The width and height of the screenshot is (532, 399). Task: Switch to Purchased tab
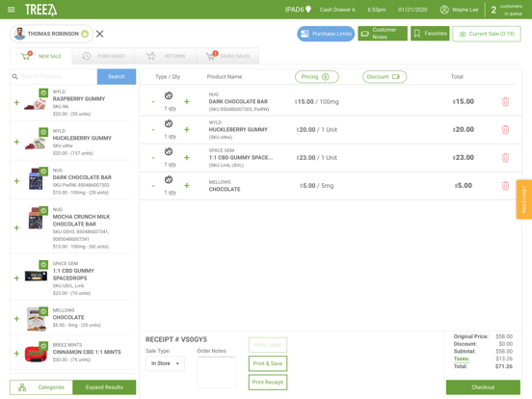click(x=103, y=56)
